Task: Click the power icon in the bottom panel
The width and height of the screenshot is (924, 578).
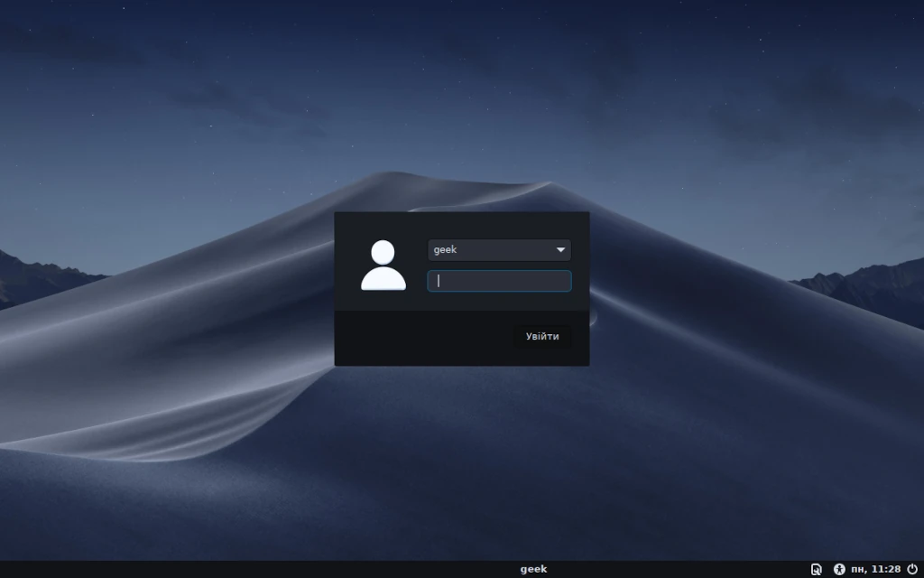Action: [912, 569]
